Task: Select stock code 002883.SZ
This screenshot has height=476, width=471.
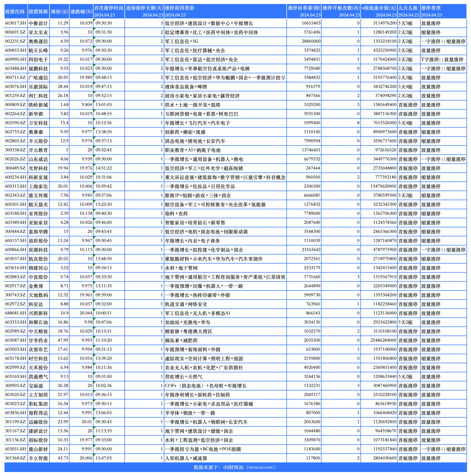Action: click(x=15, y=277)
